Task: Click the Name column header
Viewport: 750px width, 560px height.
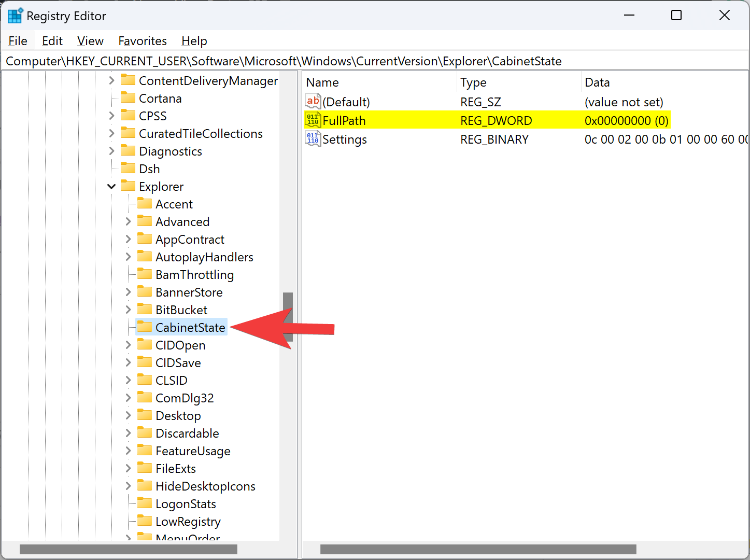Action: tap(322, 82)
